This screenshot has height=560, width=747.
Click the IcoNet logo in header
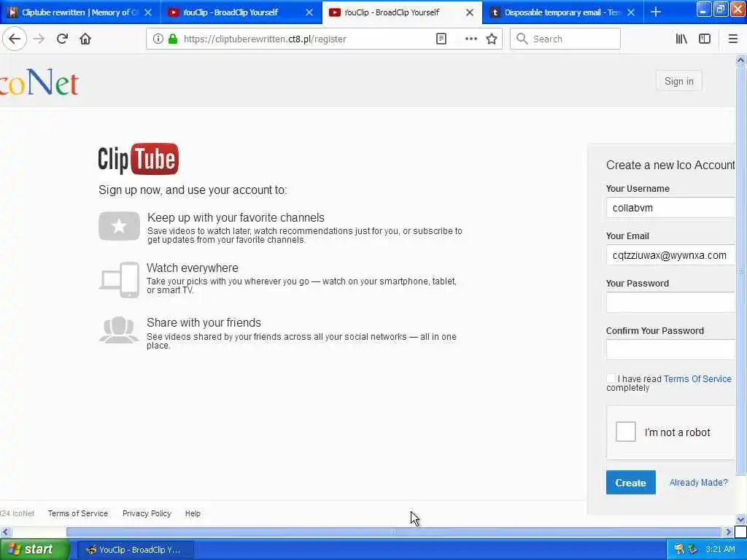[x=39, y=82]
